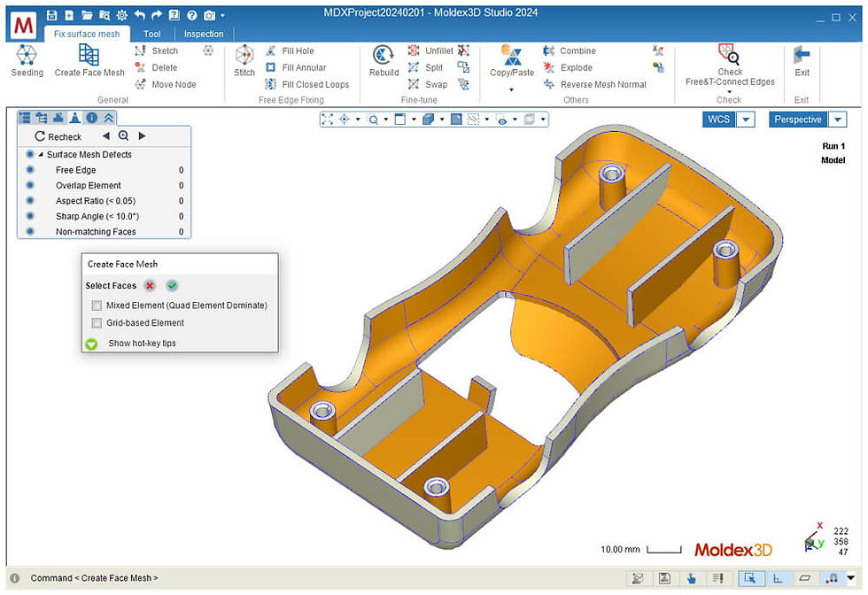868x595 pixels.
Task: Click the Save icon in title bar
Action: click(51, 16)
